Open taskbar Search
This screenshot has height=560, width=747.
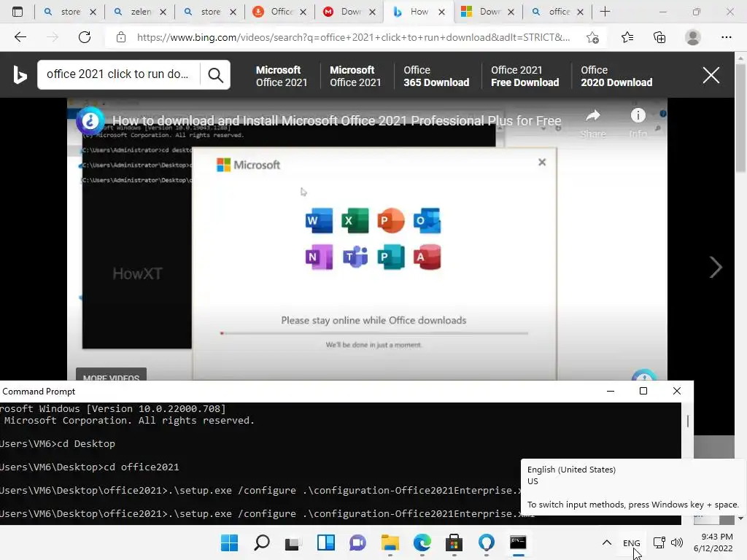tap(262, 542)
